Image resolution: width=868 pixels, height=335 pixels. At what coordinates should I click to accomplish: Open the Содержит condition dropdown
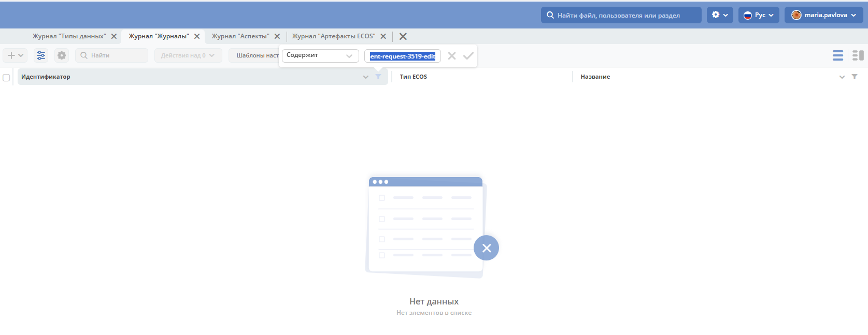pyautogui.click(x=320, y=55)
